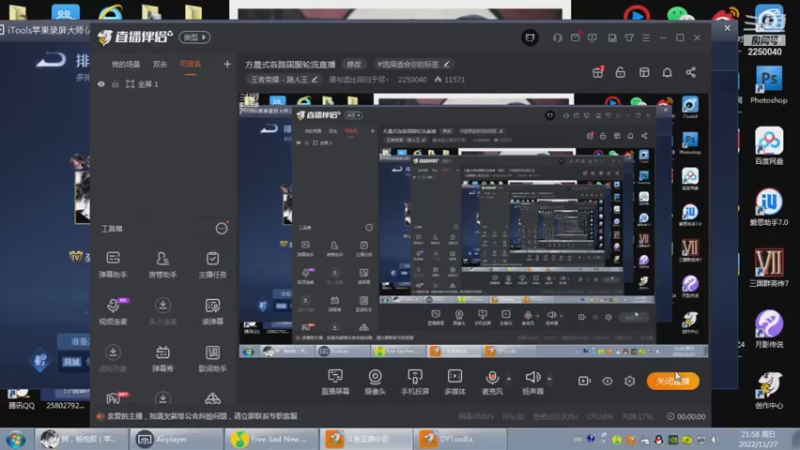800x450 pixels.
Task: Click #选择适合你的标签 tag selector
Action: point(413,64)
